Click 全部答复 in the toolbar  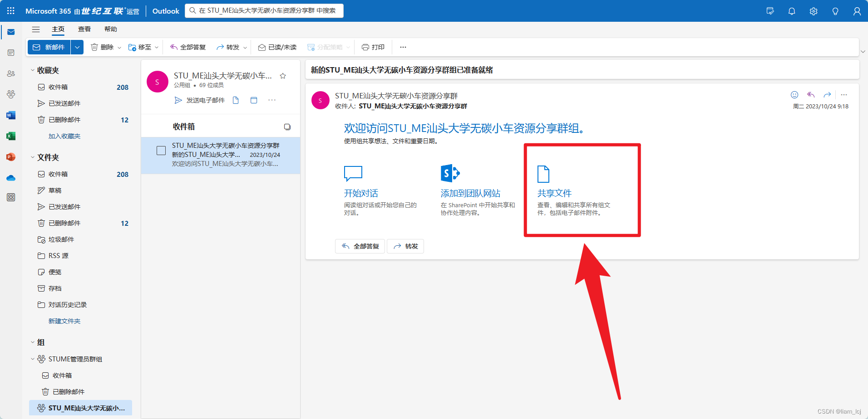pos(188,47)
